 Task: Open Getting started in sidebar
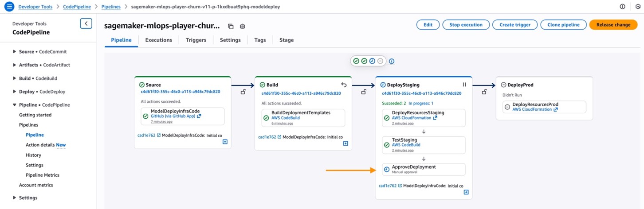coord(35,115)
